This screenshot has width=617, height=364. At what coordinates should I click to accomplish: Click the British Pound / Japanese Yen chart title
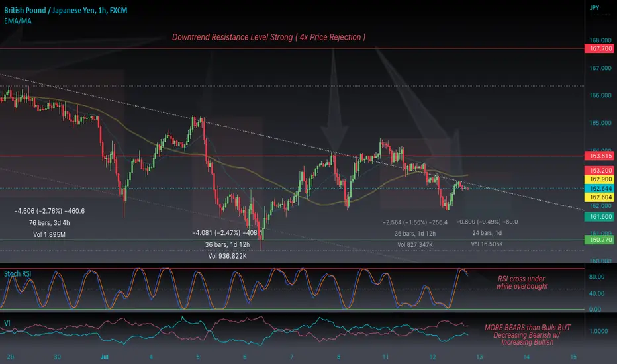click(66, 10)
